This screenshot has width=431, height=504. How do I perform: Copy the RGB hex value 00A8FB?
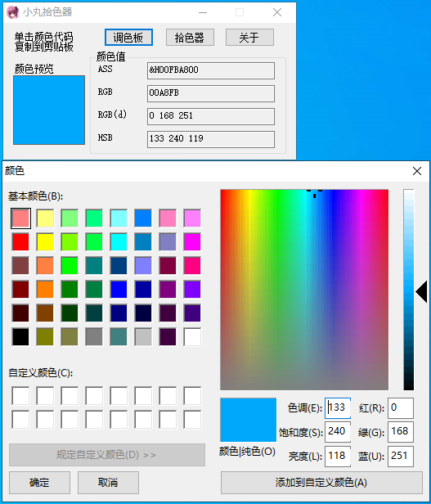click(211, 93)
